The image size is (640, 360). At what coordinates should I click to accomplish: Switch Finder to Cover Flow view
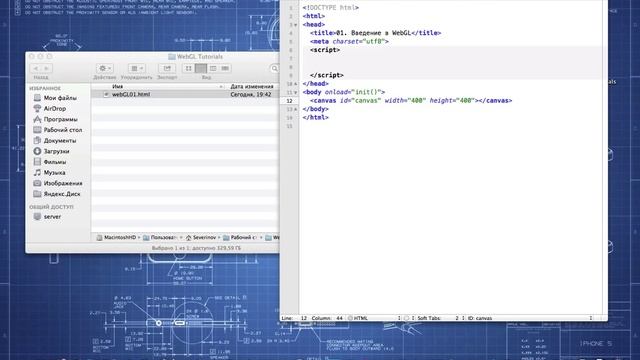point(225,68)
